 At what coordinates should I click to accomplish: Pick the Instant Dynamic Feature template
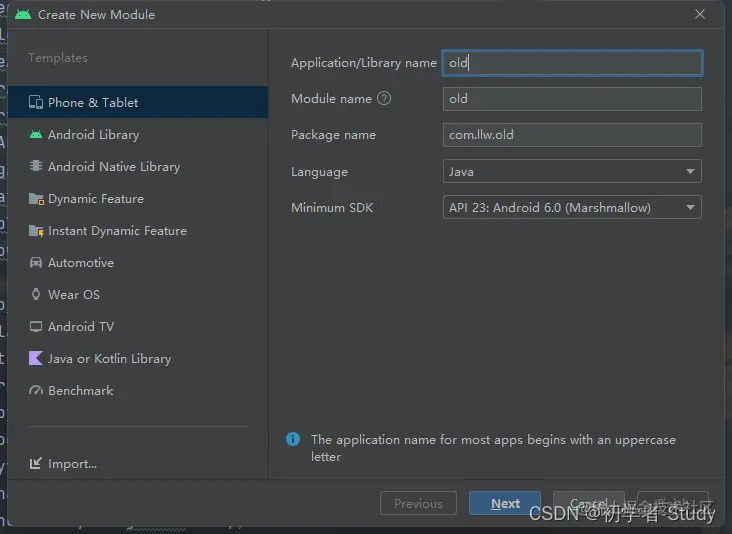pyautogui.click(x=138, y=231)
